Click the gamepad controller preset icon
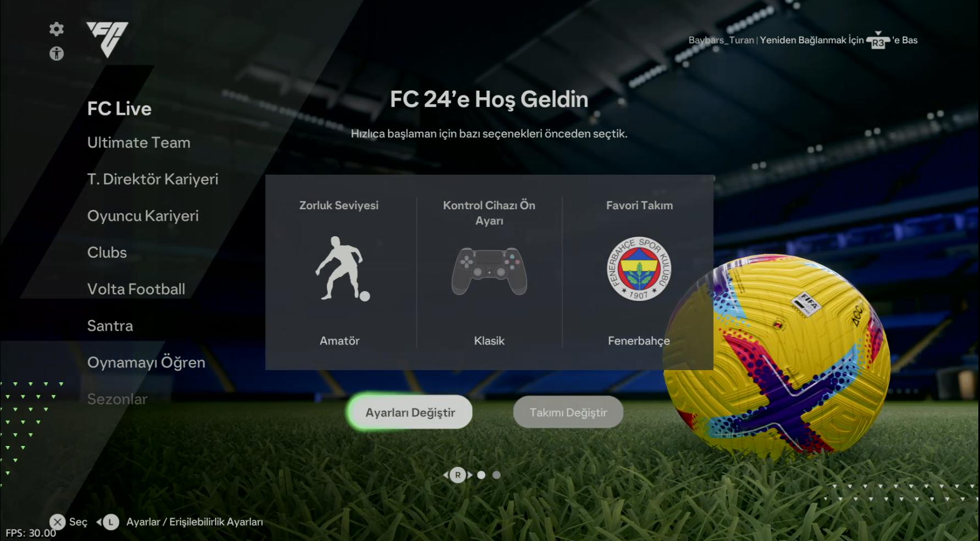This screenshot has height=541, width=980. coord(489,271)
